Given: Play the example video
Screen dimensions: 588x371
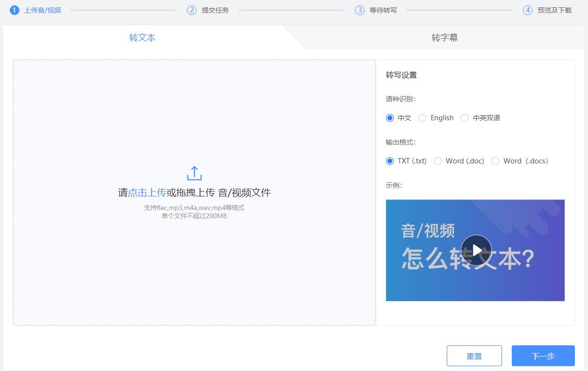Looking at the screenshot, I should coord(476,250).
